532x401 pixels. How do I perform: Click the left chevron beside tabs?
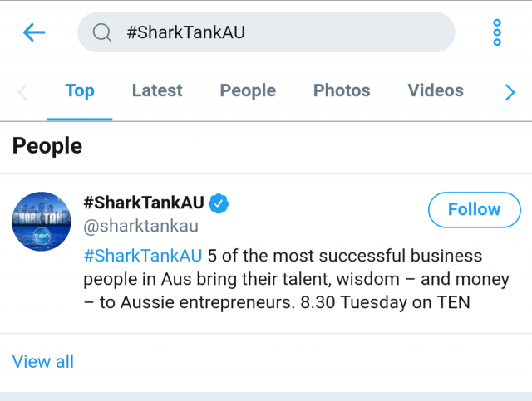point(22,92)
